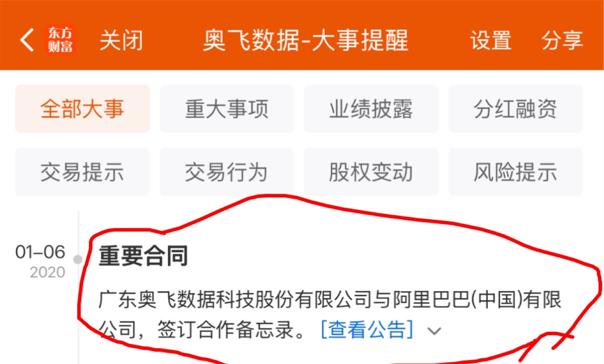The width and height of the screenshot is (604, 364).
Task: Select the 01-06 2020 date label
Action: coord(40,261)
